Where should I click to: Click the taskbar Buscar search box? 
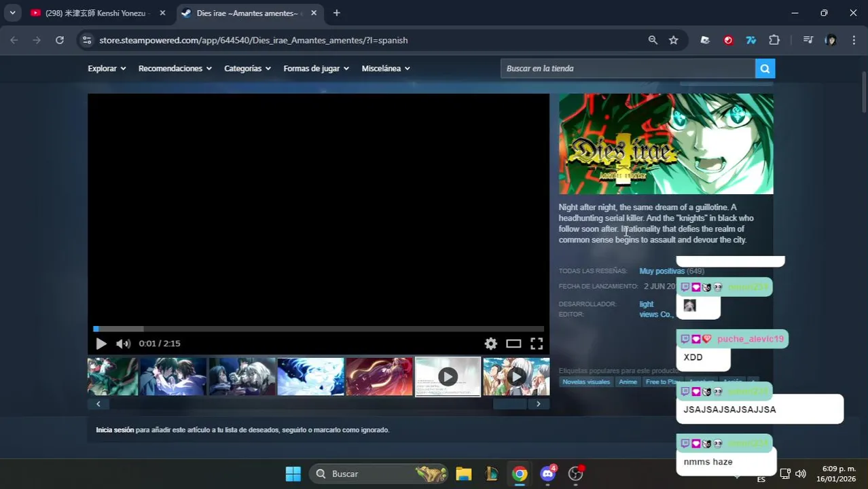(x=378, y=474)
